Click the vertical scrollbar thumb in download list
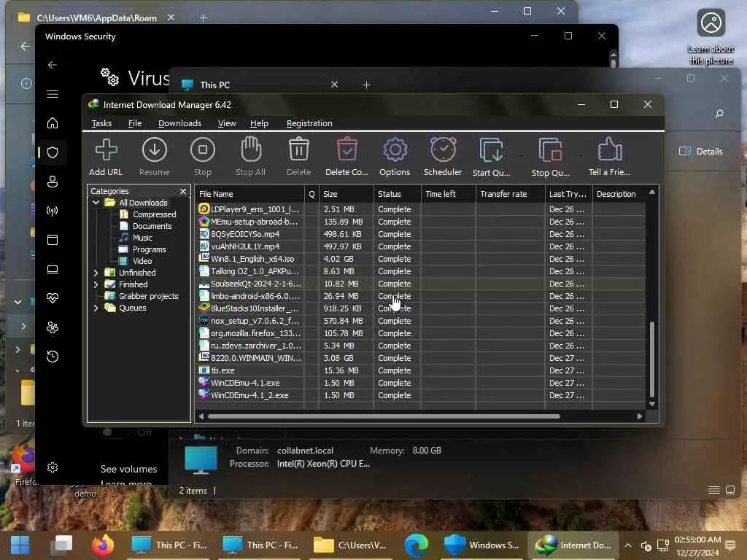This screenshot has height=560, width=747. [x=651, y=359]
